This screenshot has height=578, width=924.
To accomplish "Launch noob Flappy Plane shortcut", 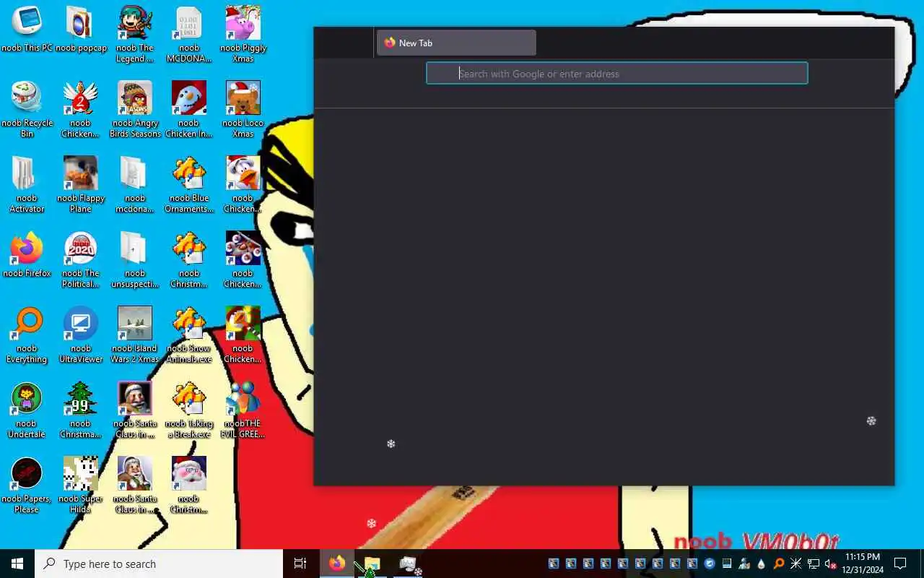I will (x=81, y=185).
